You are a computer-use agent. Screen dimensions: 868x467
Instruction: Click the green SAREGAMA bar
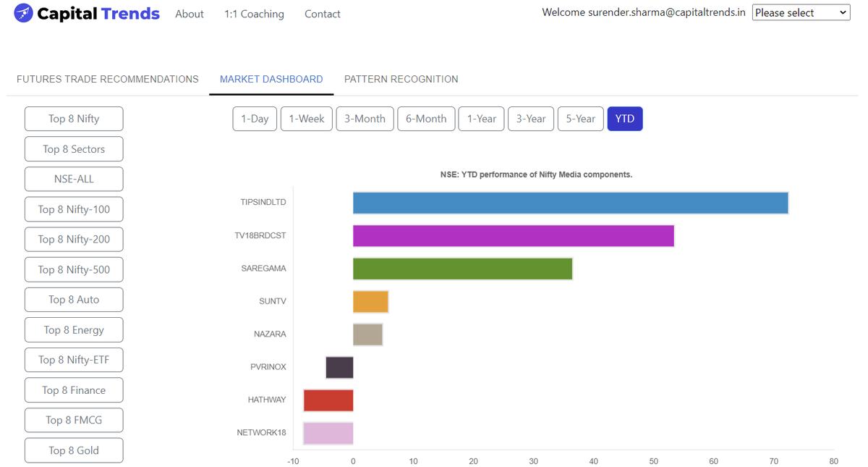[x=462, y=269]
